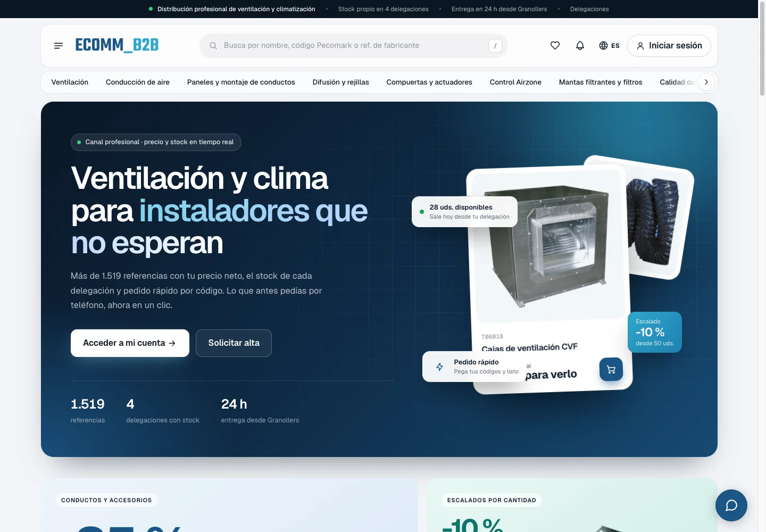Viewport: 766px width, 532px height.
Task: Click the 1.519 referencias stat
Action: point(88,411)
